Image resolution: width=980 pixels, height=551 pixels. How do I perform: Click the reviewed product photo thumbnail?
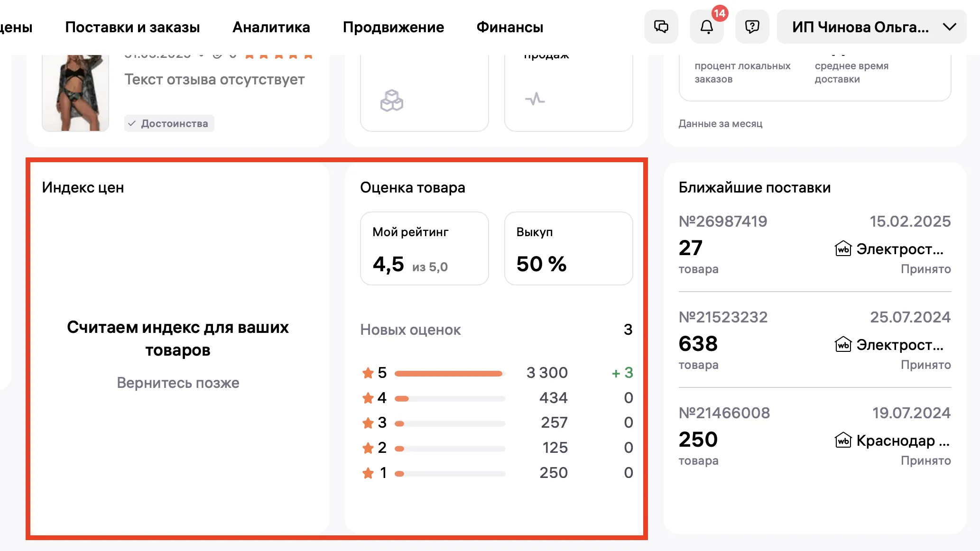[x=75, y=92]
